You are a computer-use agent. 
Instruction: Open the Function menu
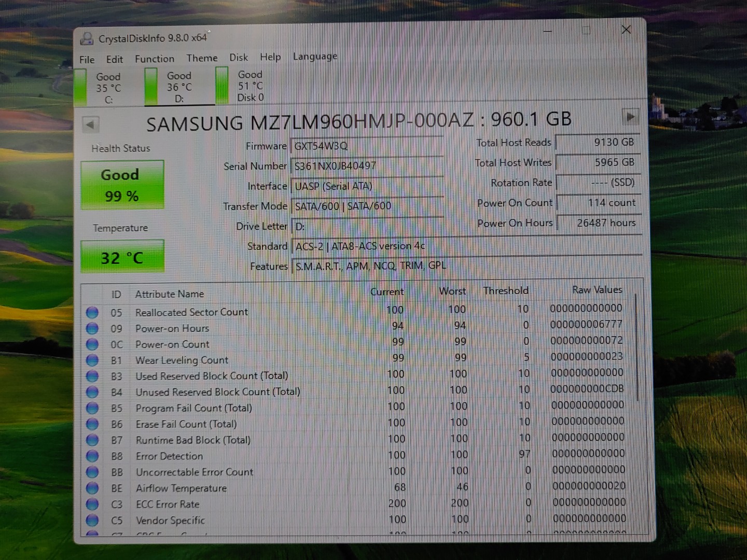[x=154, y=59]
